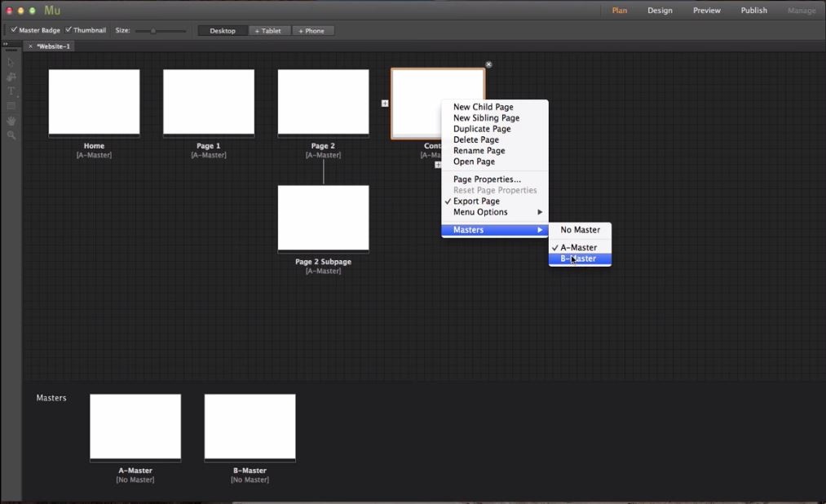Select the Text tool
This screenshot has height=504, width=826.
(11, 91)
